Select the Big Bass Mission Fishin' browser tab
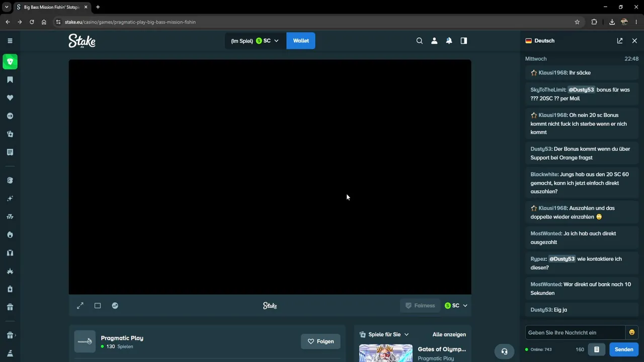644x362 pixels. tap(51, 7)
